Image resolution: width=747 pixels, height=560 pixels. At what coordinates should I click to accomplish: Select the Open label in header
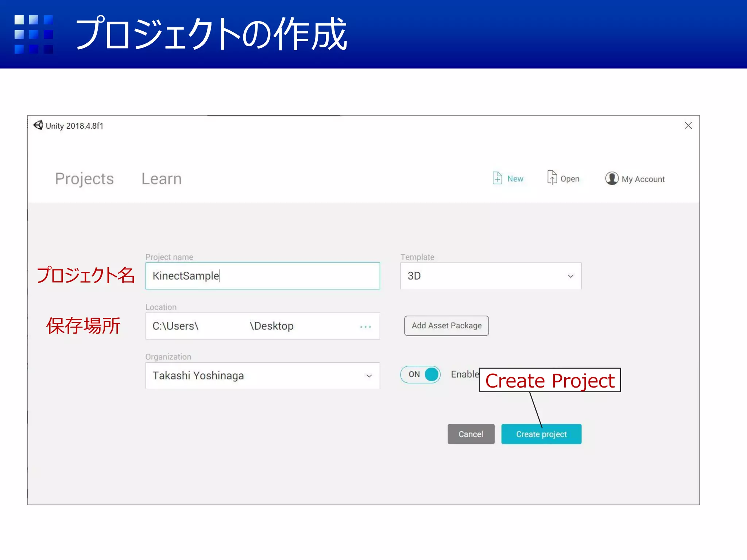(570, 179)
